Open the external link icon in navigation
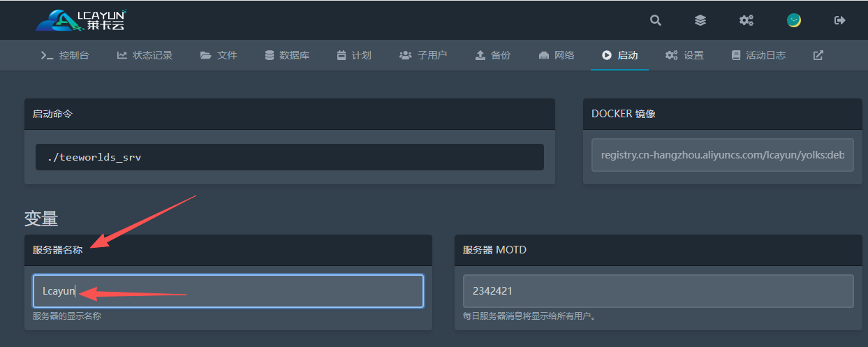This screenshot has height=347, width=868. 818,55
